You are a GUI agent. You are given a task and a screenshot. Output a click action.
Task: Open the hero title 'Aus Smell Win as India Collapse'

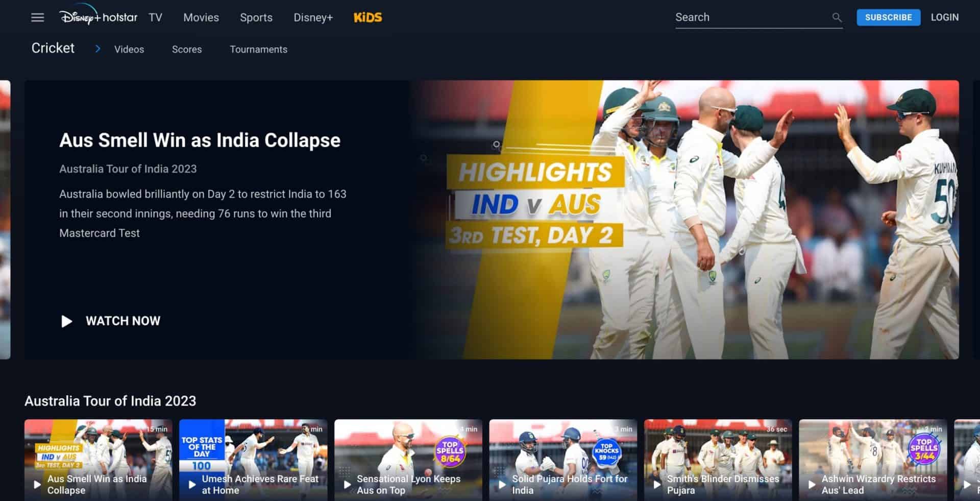200,140
